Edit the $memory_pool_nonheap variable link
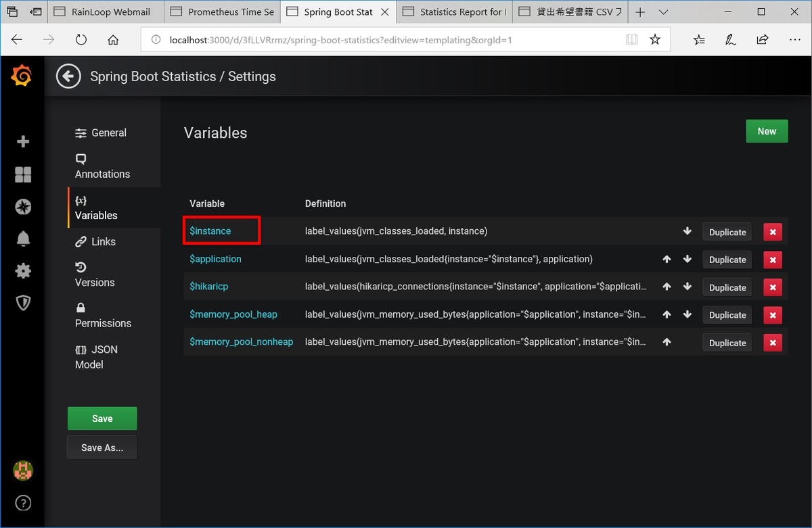 tap(242, 342)
